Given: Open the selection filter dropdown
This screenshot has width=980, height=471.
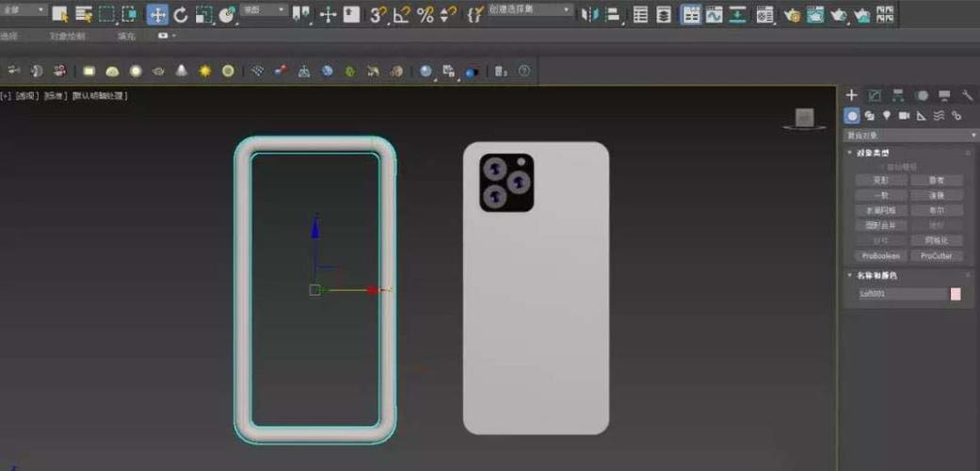Looking at the screenshot, I should (24, 10).
